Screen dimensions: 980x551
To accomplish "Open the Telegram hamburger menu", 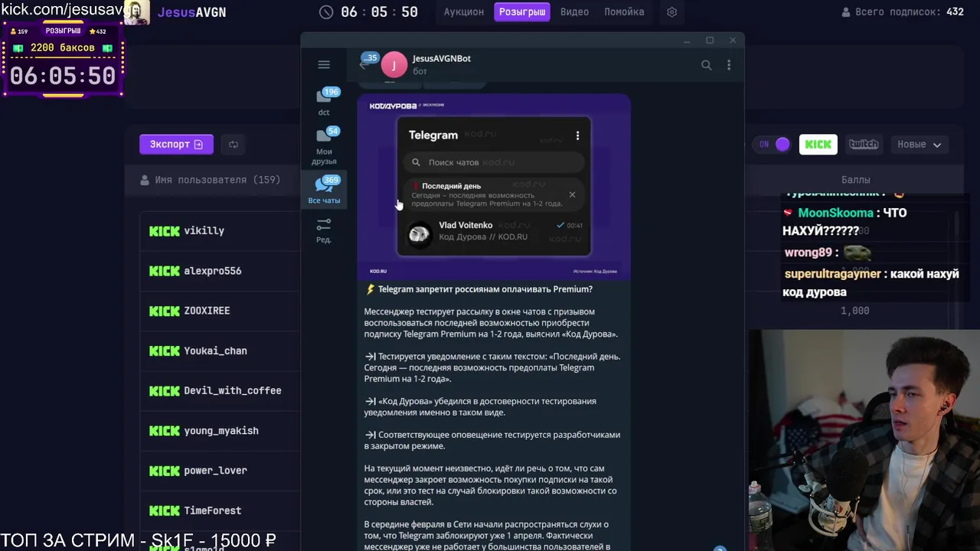I will point(324,65).
